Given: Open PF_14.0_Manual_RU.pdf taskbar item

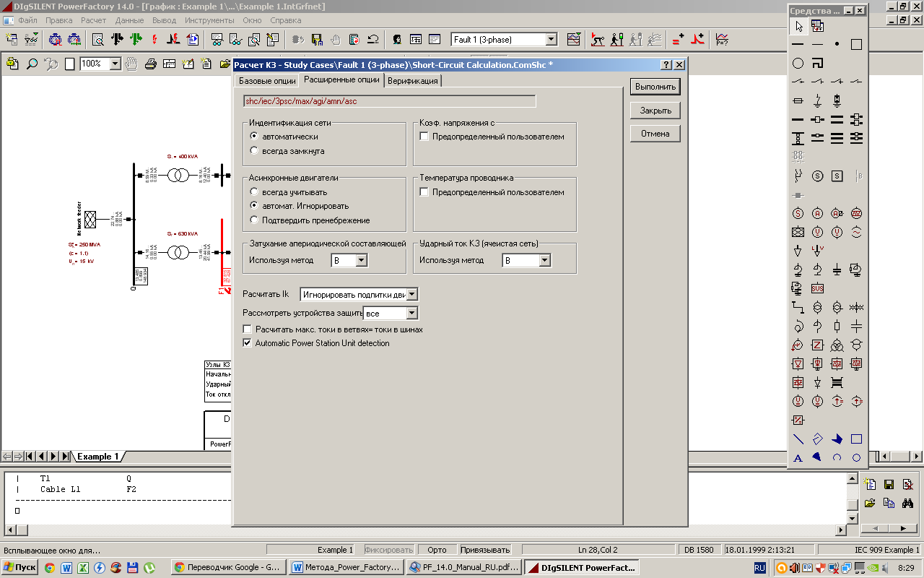Looking at the screenshot, I should 463,568.
